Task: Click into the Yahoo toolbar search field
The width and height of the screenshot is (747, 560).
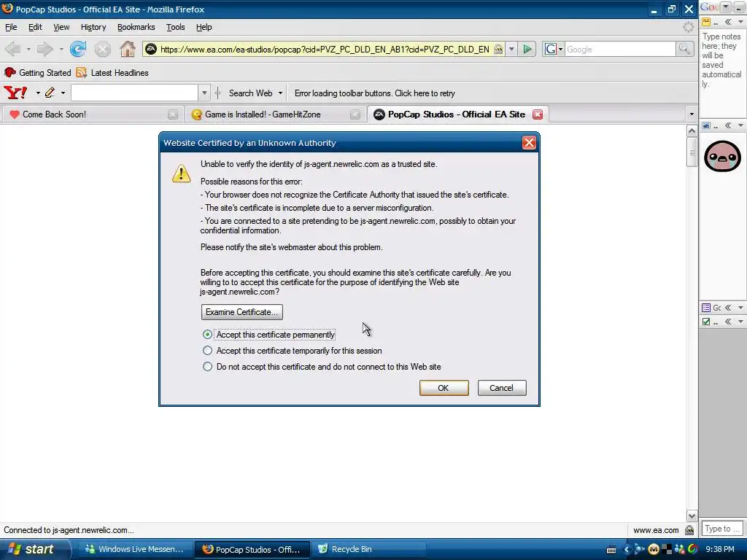Action: 134,93
